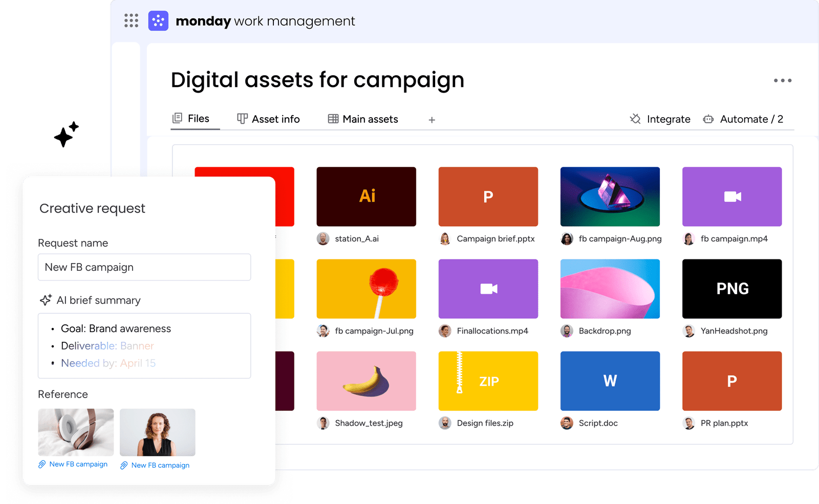
Task: Open the headphones New FB campaign link
Action: tap(78, 464)
